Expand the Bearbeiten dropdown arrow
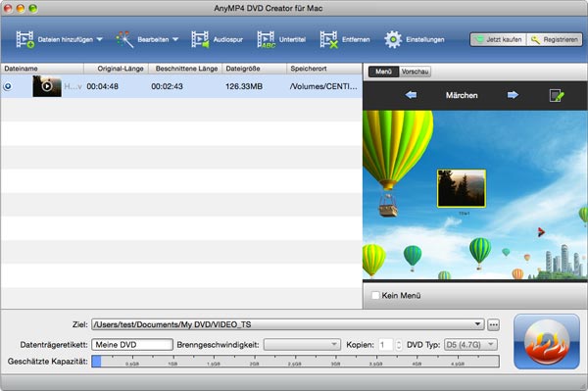Viewport: 588px width, 391px height. pyautogui.click(x=175, y=39)
